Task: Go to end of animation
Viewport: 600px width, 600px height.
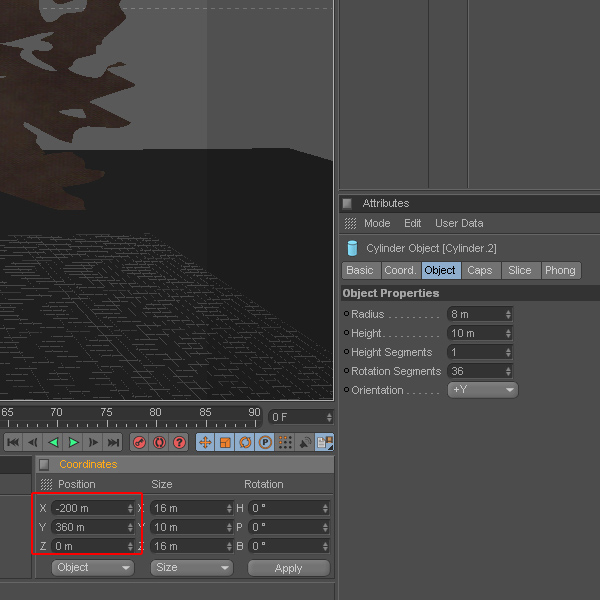Action: 112,442
